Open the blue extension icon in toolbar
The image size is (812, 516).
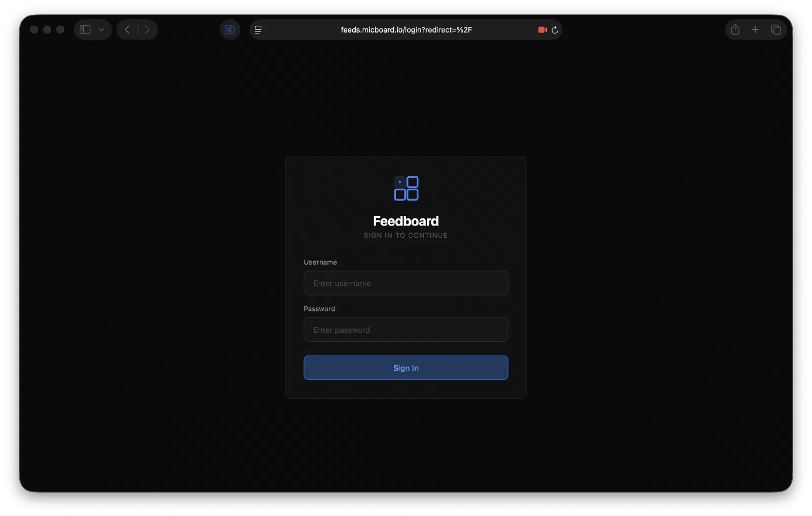click(230, 29)
